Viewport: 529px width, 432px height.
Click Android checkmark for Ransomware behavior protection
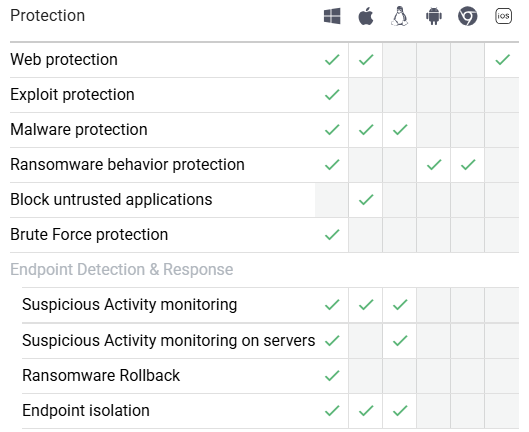coord(434,165)
